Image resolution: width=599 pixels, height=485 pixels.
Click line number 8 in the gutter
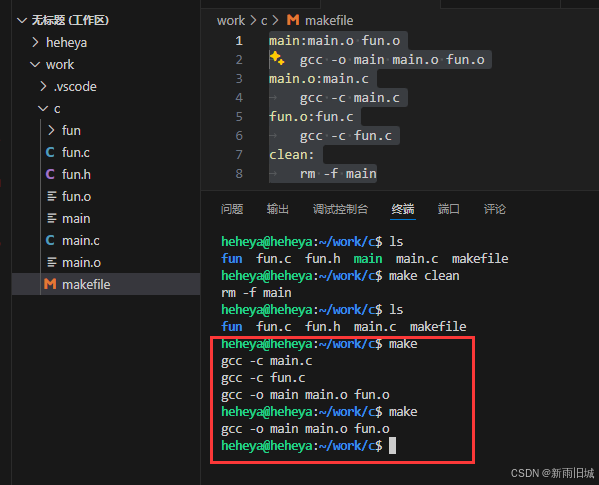pyautogui.click(x=239, y=174)
